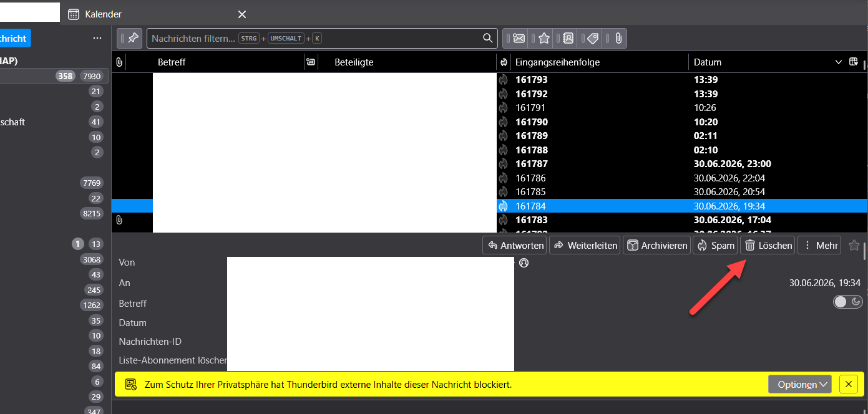Click attachment paperclip on message 161783 row
This screenshot has height=414, width=868.
click(119, 220)
